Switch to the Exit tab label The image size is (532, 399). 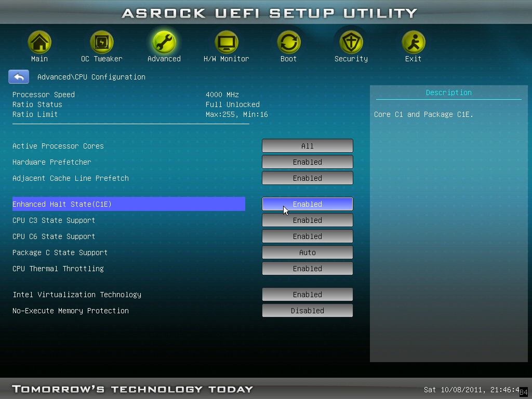pos(413,59)
